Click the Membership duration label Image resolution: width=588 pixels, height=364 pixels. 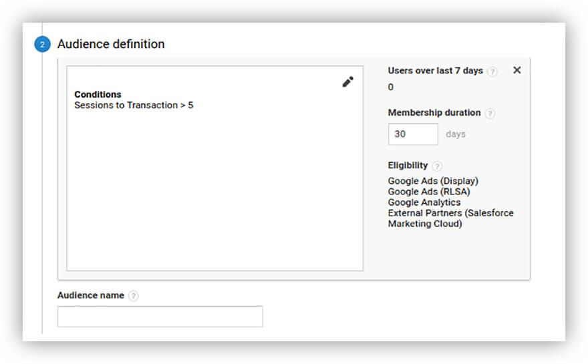coord(434,113)
